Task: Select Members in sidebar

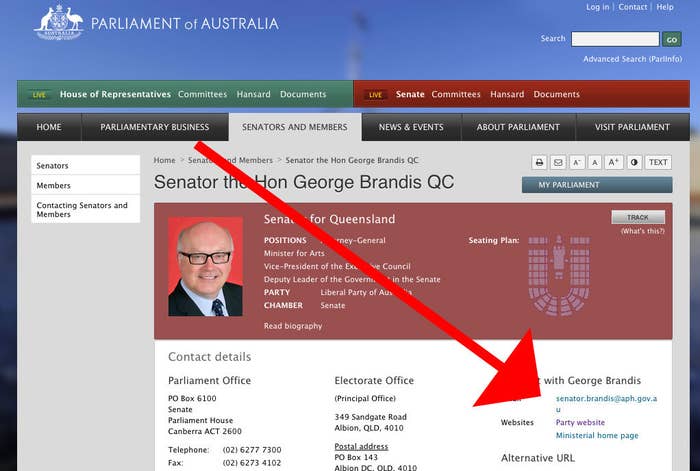Action: [85, 185]
